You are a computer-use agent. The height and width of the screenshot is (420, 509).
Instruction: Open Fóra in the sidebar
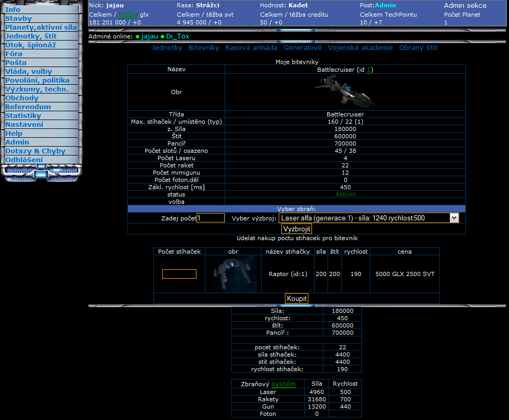click(14, 54)
